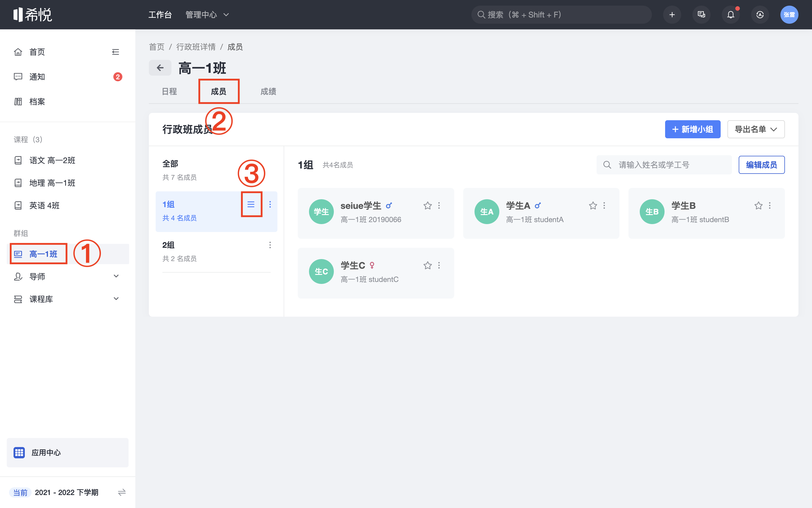Screen dimensions: 812x508
Task: Go to 首页 via the breadcrumb
Action: 157,47
